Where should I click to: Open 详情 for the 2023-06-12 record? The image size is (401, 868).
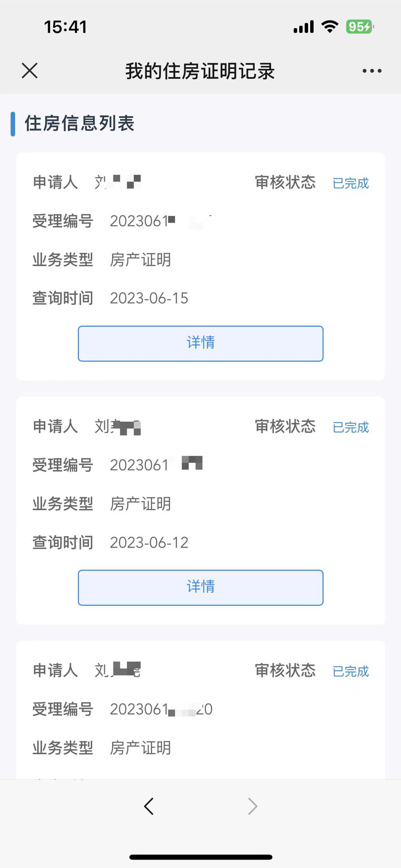(200, 587)
